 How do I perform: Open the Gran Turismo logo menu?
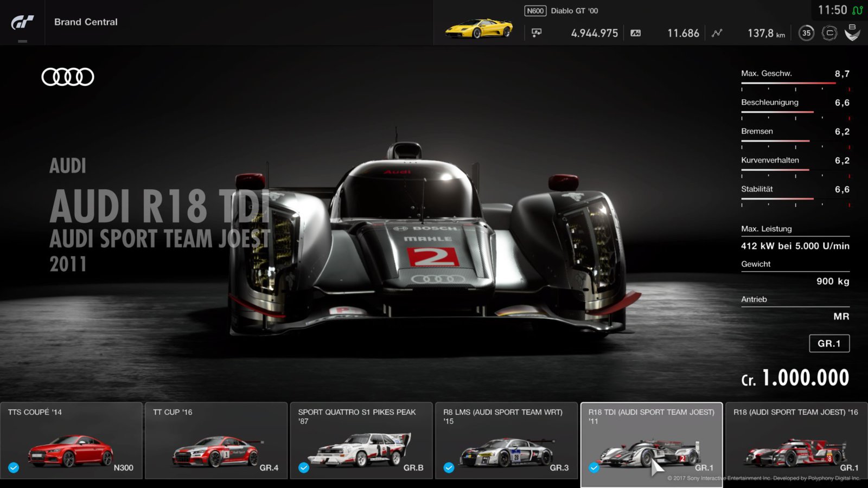point(22,22)
